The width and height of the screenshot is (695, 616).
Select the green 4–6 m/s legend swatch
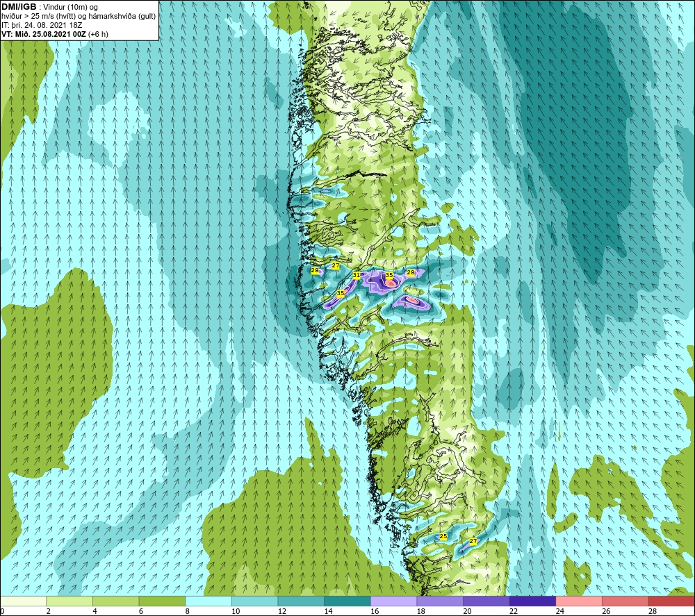coord(115,601)
